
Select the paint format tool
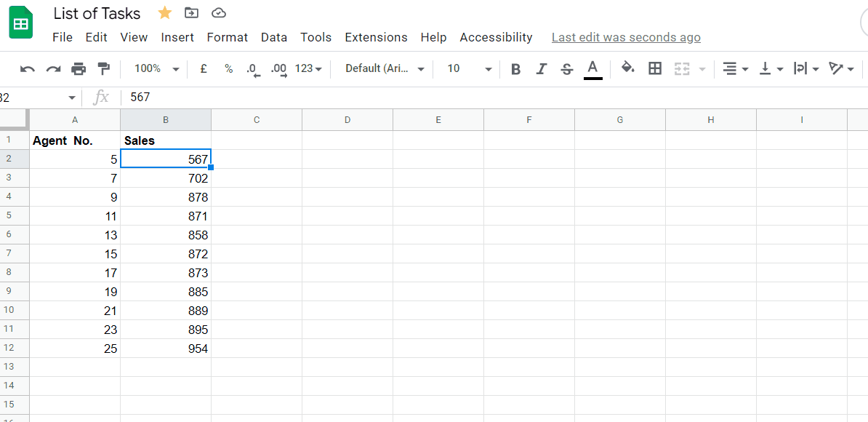104,68
